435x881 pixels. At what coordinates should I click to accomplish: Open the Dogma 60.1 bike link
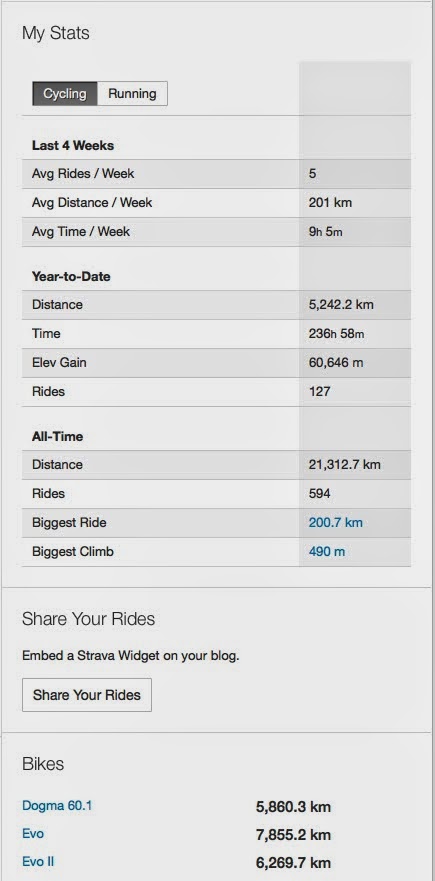tap(57, 806)
